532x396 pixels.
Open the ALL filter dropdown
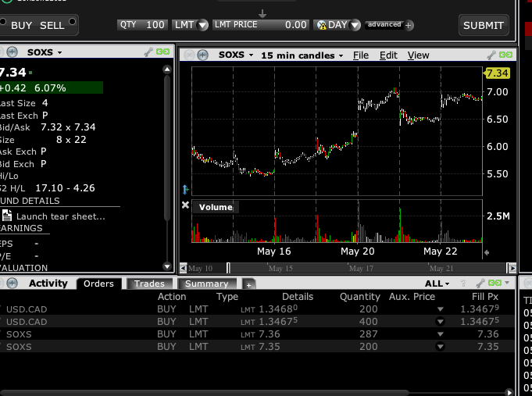(437, 284)
